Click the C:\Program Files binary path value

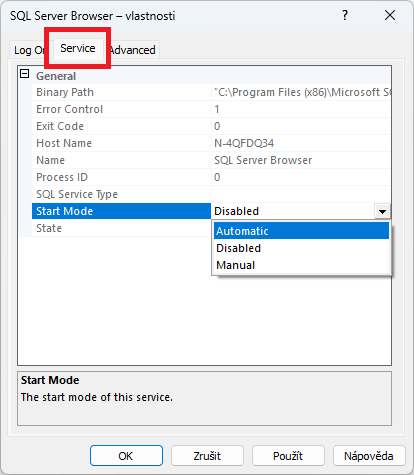[x=302, y=92]
